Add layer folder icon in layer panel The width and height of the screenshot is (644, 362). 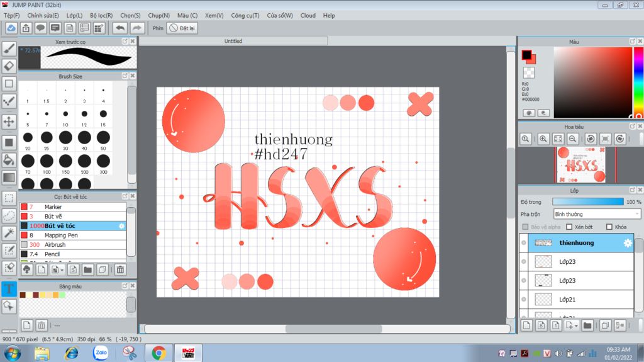click(x=587, y=325)
